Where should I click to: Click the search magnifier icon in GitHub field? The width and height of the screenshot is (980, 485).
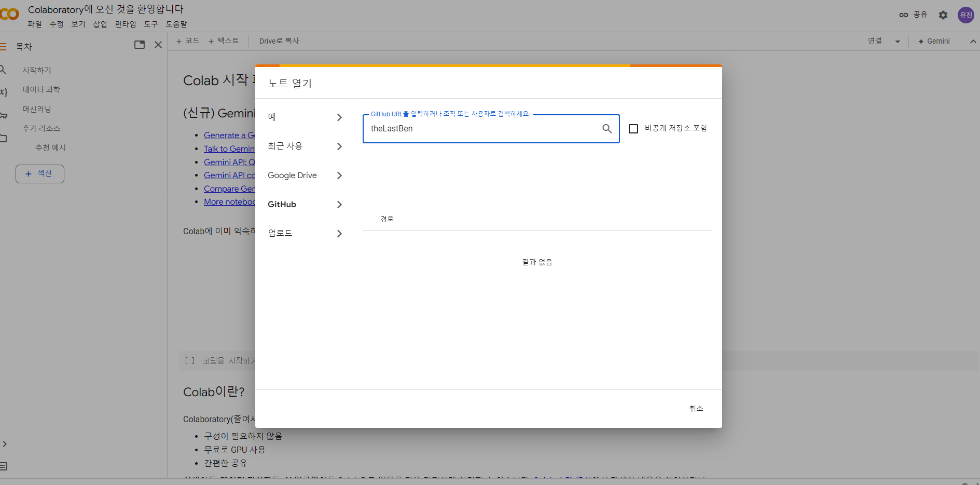[x=606, y=129]
